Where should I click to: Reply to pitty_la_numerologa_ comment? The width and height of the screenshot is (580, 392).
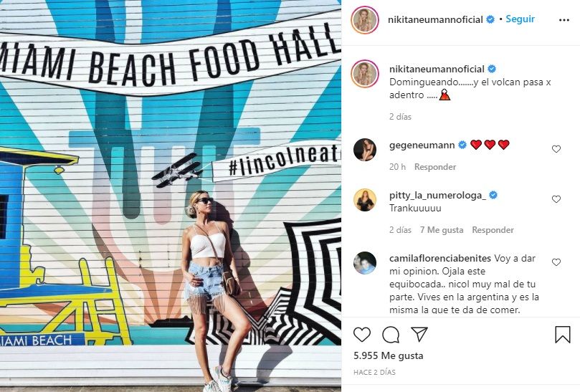pos(493,230)
